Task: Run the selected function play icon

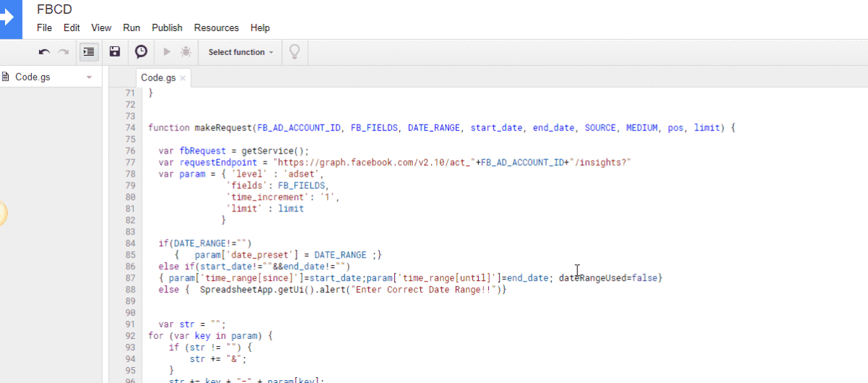Action: [x=167, y=52]
